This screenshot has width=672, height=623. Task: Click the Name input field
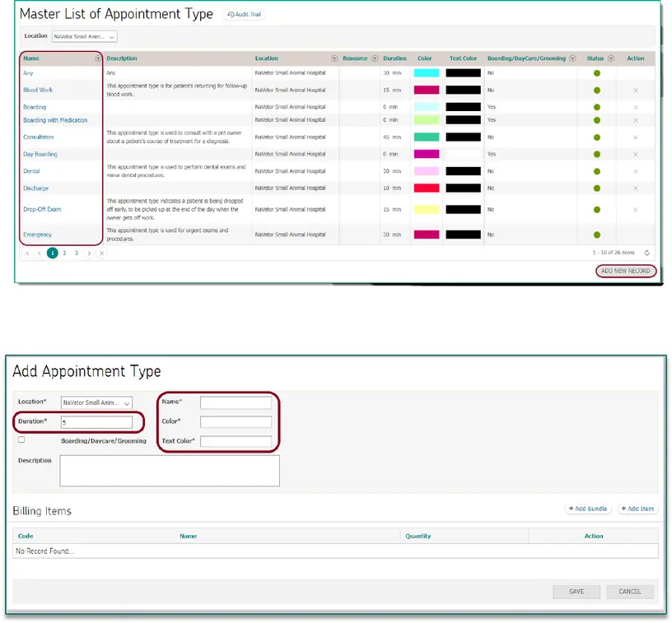[236, 402]
